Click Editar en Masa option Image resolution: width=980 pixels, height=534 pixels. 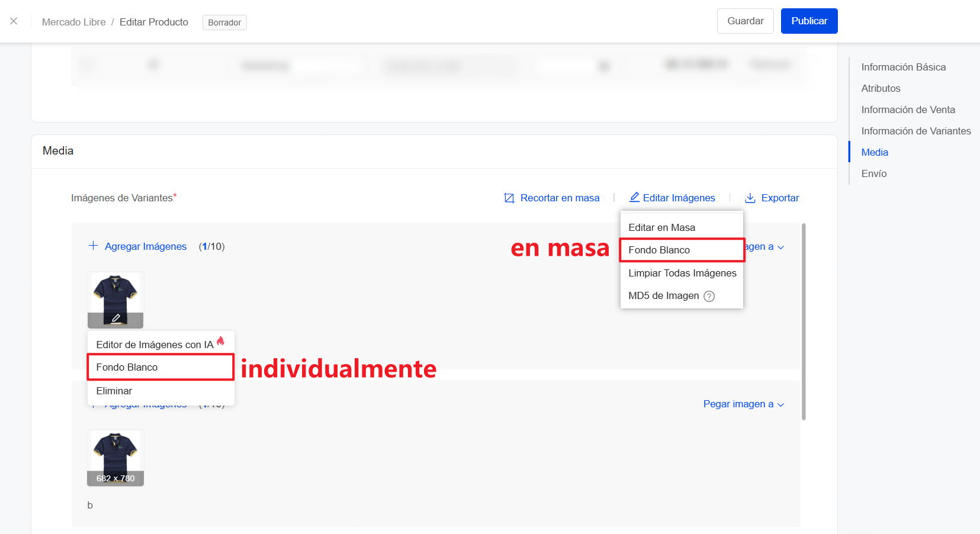click(x=661, y=227)
